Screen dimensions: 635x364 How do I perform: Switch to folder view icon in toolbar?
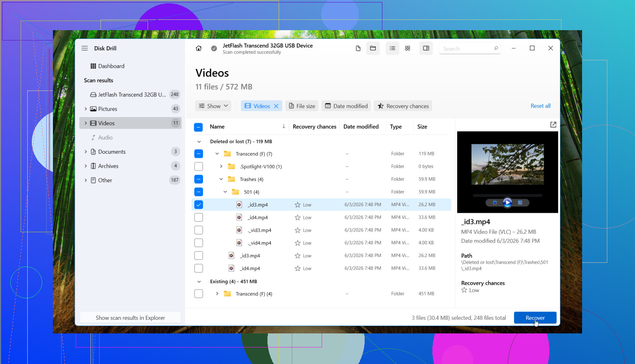(x=373, y=48)
